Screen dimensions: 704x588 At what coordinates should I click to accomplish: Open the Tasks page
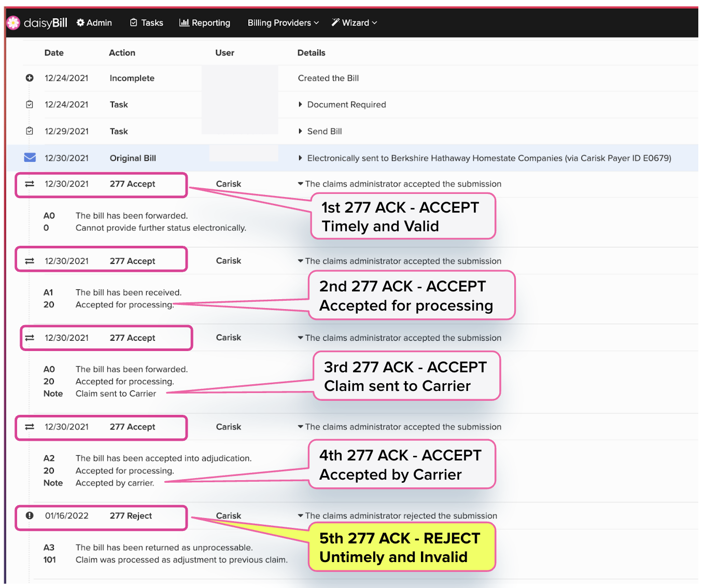click(147, 23)
